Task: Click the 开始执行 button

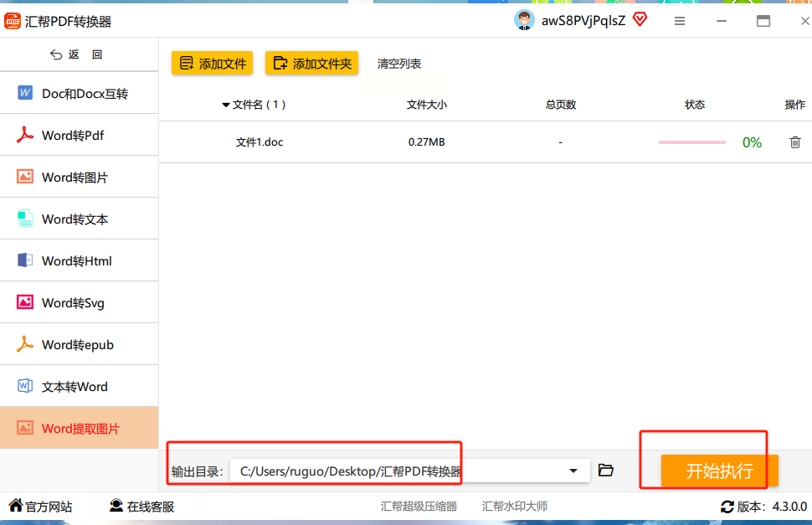Action: coord(719,471)
